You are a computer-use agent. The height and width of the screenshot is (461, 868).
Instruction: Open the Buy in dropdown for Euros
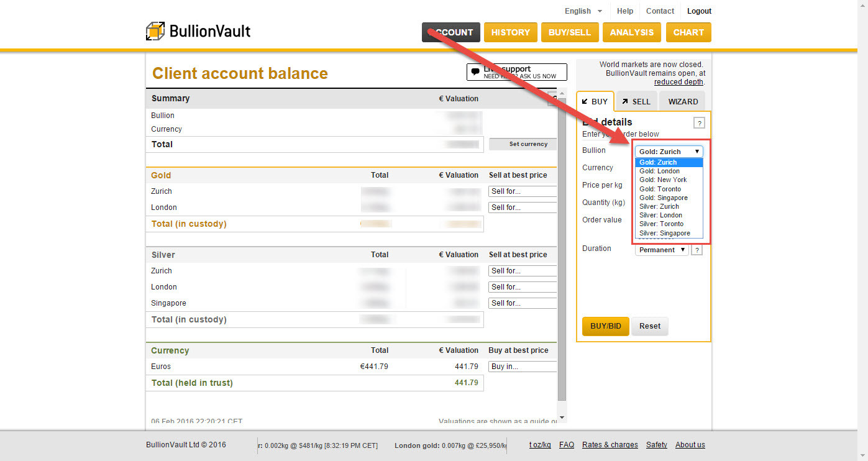pyautogui.click(x=522, y=367)
